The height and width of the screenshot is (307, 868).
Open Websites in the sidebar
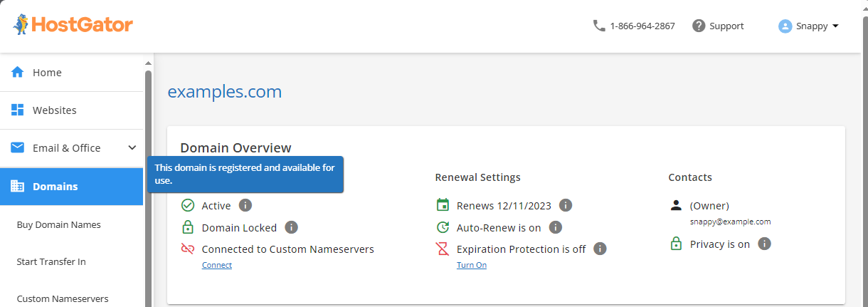coord(54,110)
